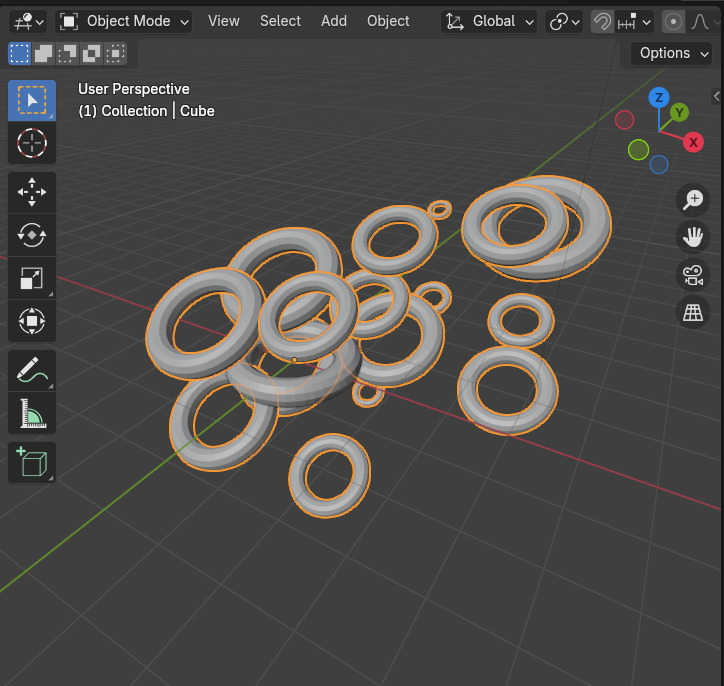724x686 pixels.
Task: Toggle the snapping magnet button
Action: 602,22
